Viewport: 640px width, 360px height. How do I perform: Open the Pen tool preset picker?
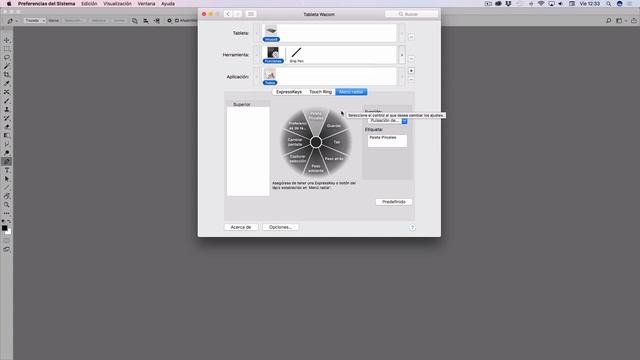(x=12, y=20)
